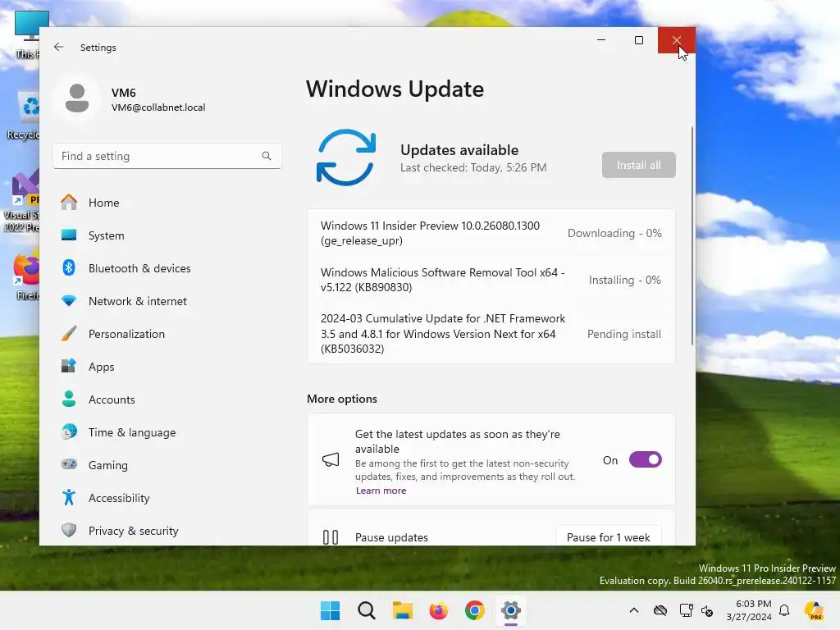The width and height of the screenshot is (840, 630).
Task: Select Malicious Software Removal Tool update row
Action: point(491,280)
